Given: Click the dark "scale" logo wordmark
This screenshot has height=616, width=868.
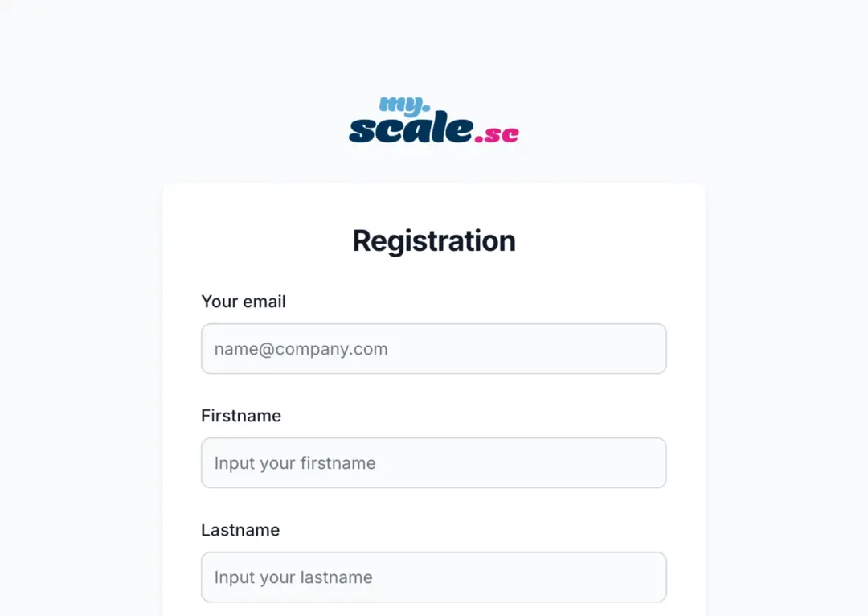Looking at the screenshot, I should (x=411, y=127).
